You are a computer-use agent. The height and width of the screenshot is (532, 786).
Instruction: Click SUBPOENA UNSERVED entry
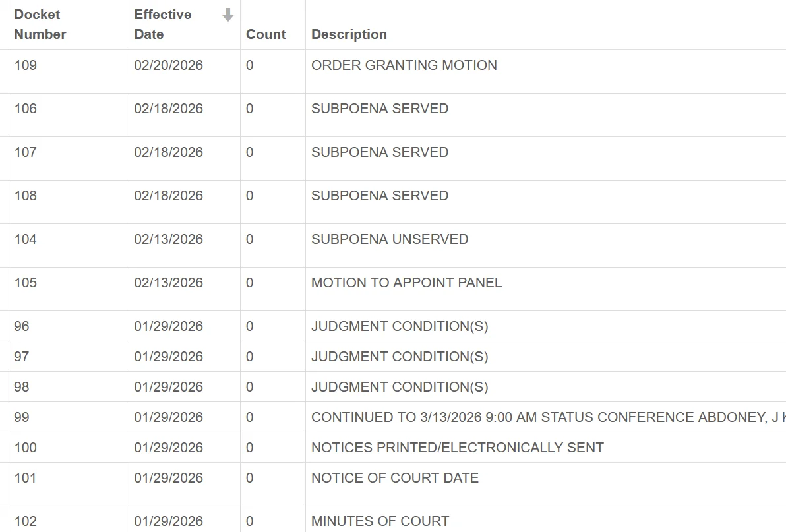pyautogui.click(x=389, y=239)
